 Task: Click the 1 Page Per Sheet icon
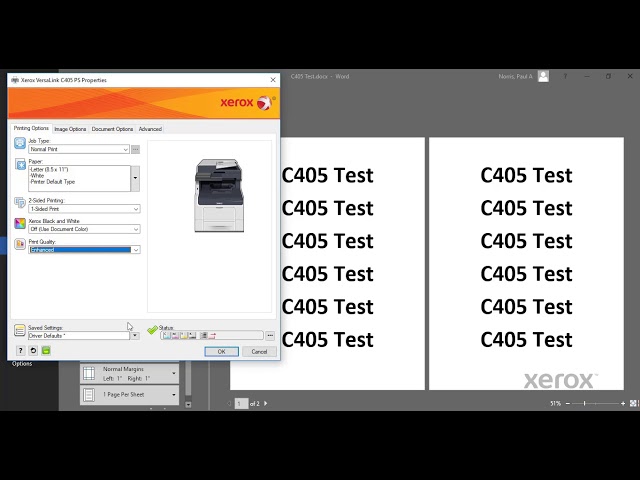pyautogui.click(x=89, y=395)
